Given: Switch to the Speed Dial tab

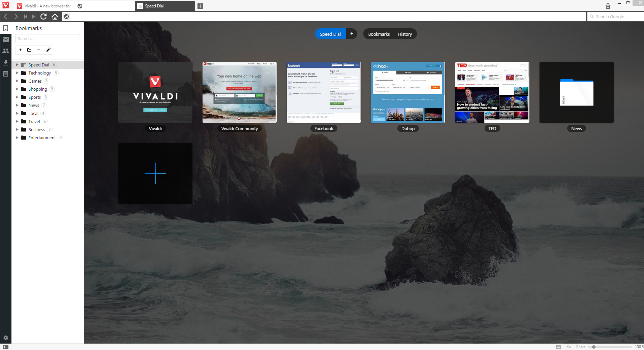Looking at the screenshot, I should pyautogui.click(x=165, y=6).
